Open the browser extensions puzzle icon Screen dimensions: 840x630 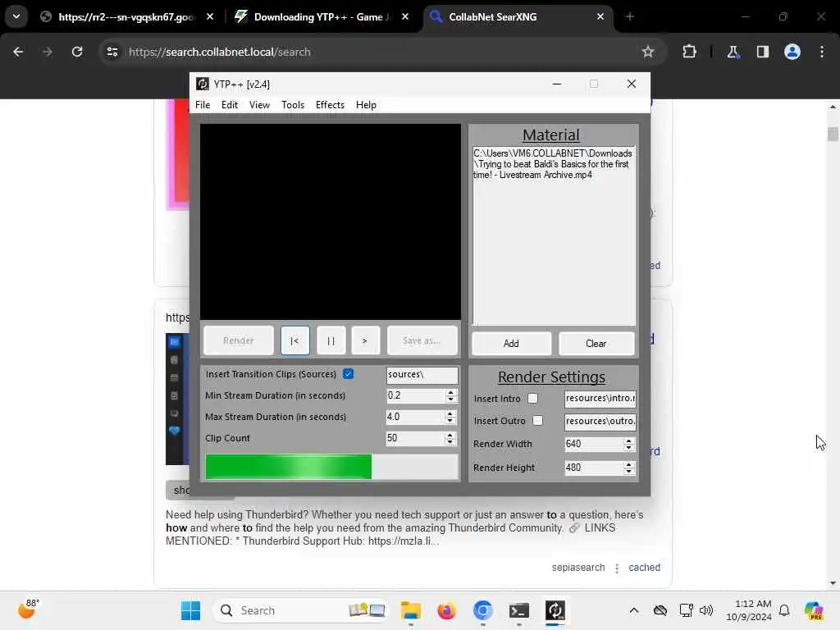point(689,52)
